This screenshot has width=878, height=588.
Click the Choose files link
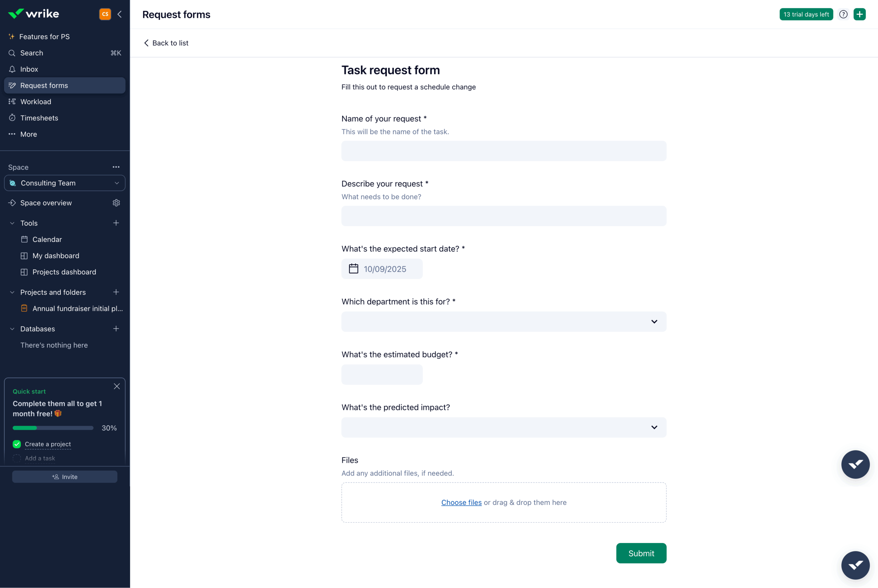pos(461,503)
